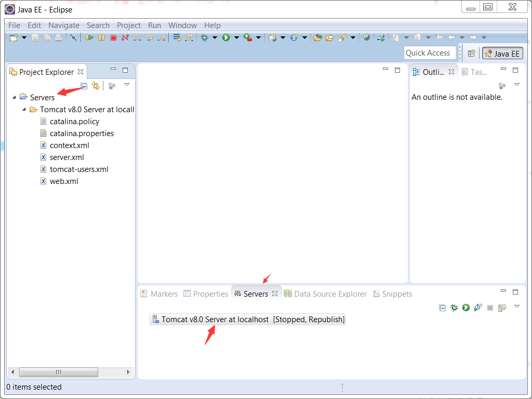
Task: Click the Quick Access search field
Action: coord(430,53)
